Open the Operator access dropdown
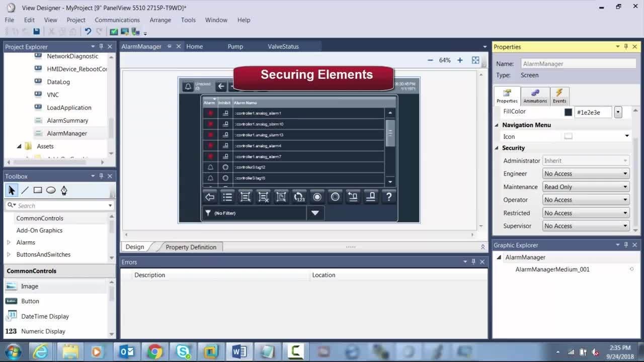Screen dimensions: 644x362 point(586,200)
